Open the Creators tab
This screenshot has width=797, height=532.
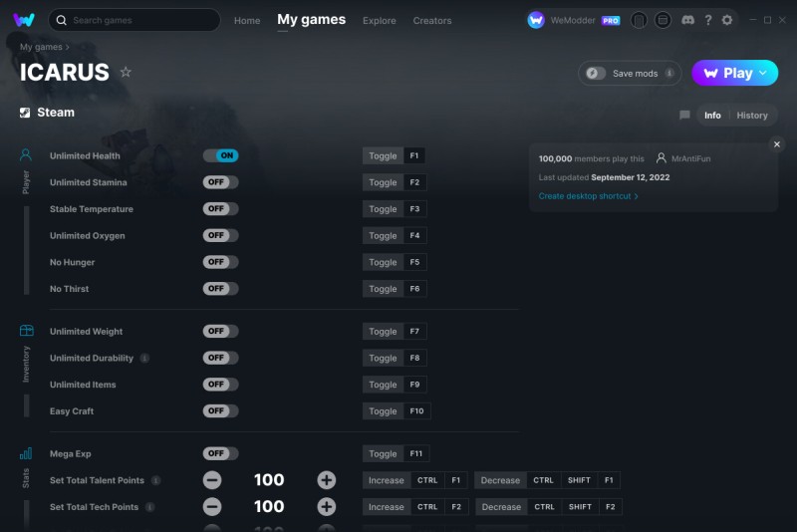click(x=432, y=20)
